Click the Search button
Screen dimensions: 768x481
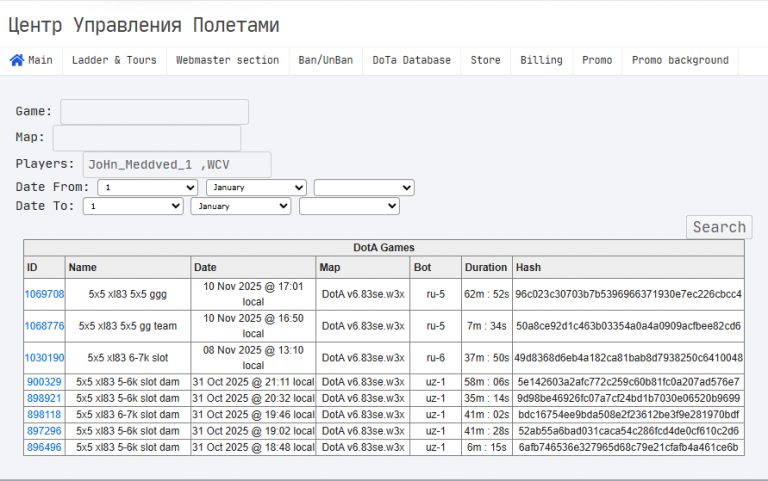click(x=719, y=227)
